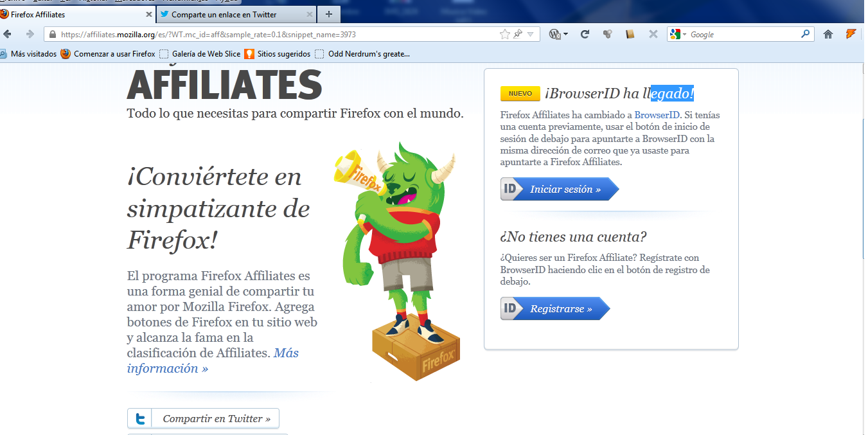The width and height of the screenshot is (868, 435).
Task: Click the Iniciar sesión button
Action: pyautogui.click(x=560, y=190)
